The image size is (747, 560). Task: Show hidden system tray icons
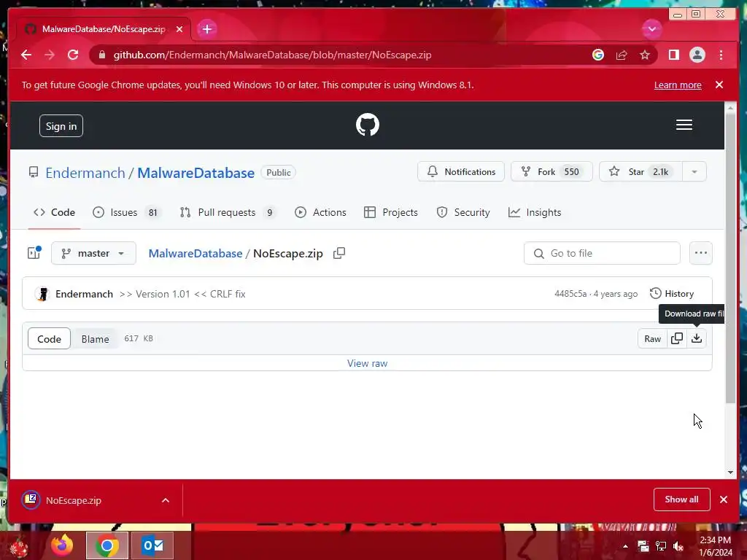625,546
